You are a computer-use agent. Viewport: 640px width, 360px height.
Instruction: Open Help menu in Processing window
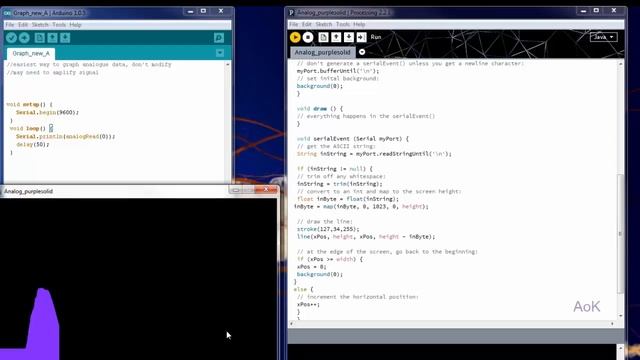pyautogui.click(x=359, y=24)
